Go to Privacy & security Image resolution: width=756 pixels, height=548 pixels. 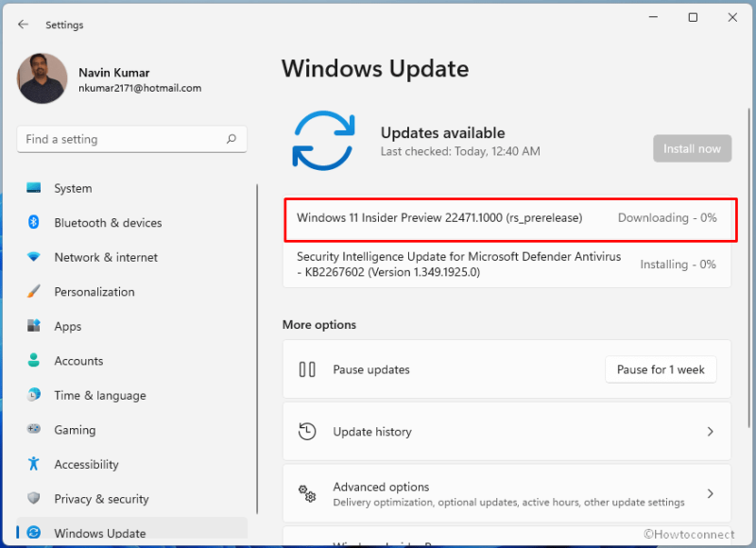(x=131, y=498)
